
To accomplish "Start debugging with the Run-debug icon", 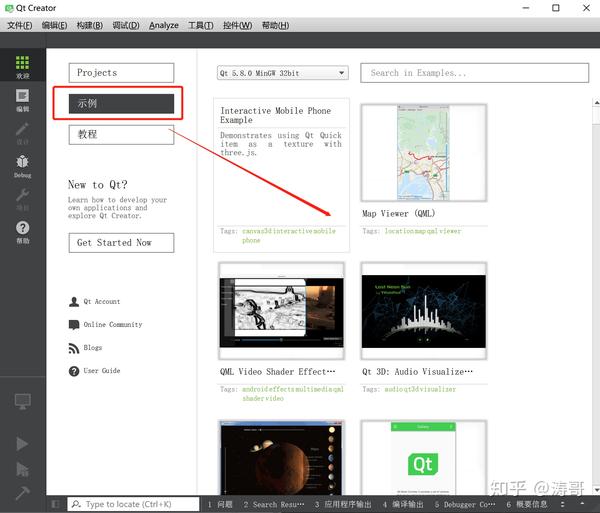I will coord(22,469).
